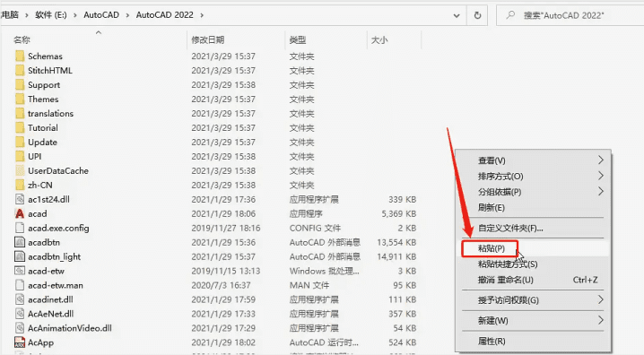The image size is (644, 355).
Task: Click the zh-CN folder icon
Action: [x=20, y=185]
